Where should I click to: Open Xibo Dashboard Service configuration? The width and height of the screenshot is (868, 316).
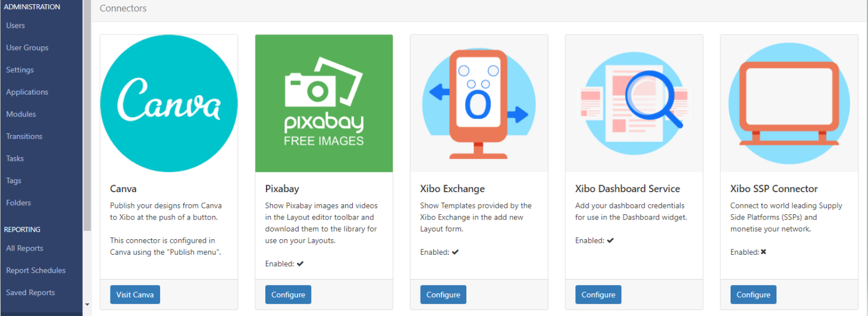[x=598, y=295]
